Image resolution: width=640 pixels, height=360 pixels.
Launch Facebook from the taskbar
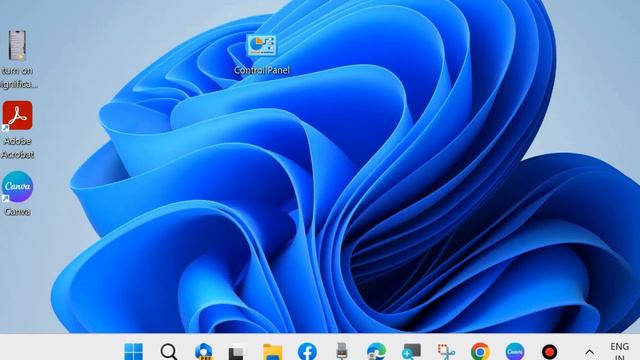click(x=307, y=351)
